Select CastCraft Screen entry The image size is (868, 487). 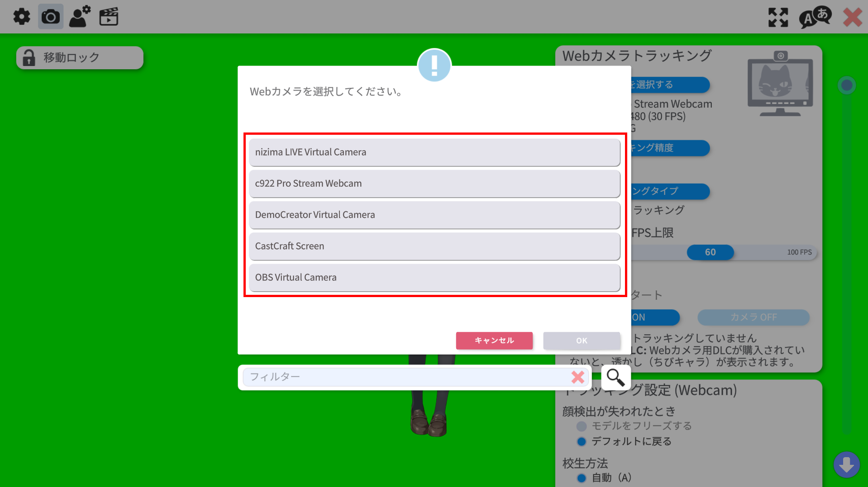434,246
